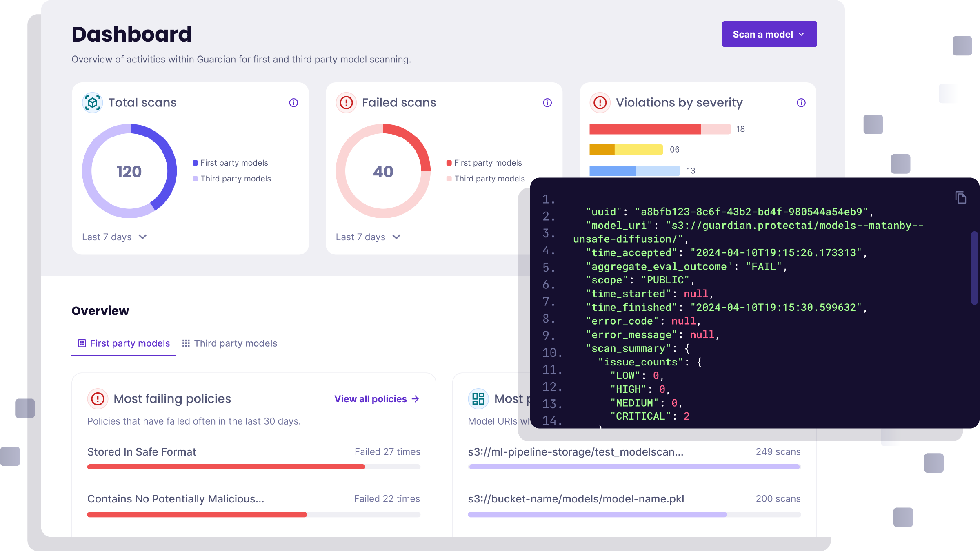980x551 pixels.
Task: Click the Total scans cube icon
Action: click(x=93, y=102)
